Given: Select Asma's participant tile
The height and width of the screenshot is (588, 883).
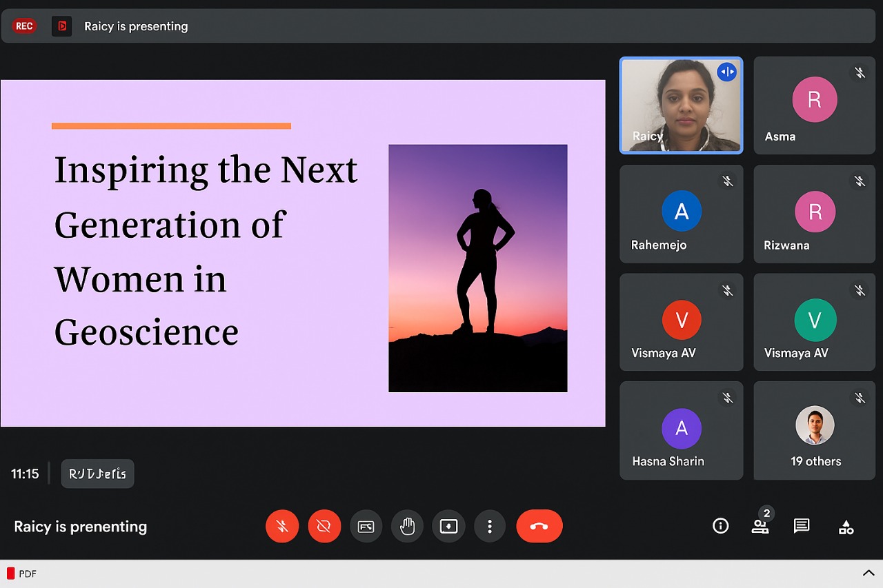Looking at the screenshot, I should pyautogui.click(x=815, y=105).
